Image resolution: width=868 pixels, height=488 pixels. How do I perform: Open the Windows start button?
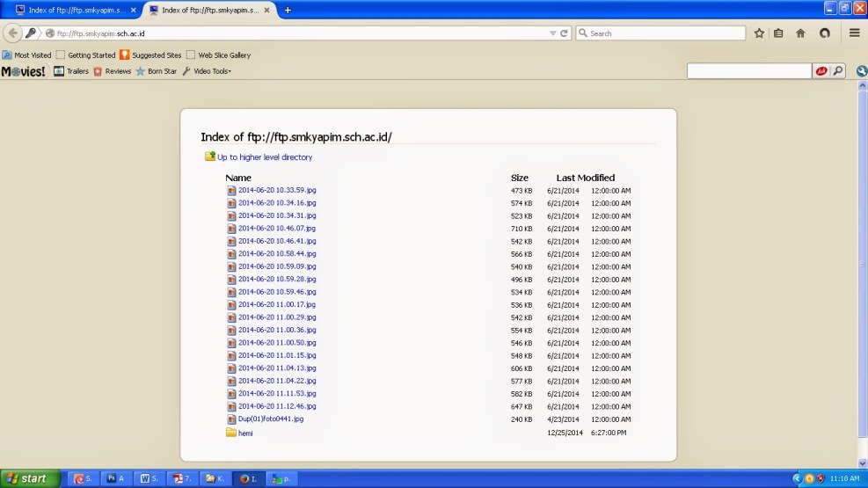pos(30,478)
